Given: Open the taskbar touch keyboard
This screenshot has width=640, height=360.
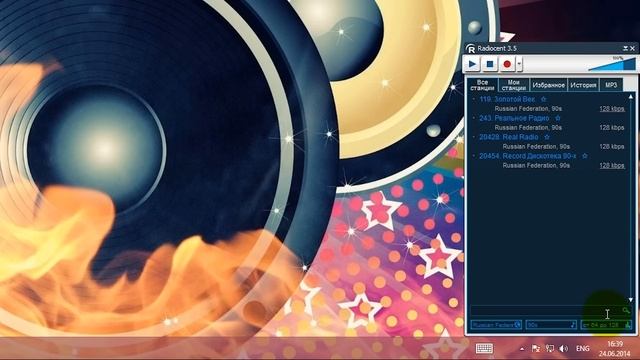Looking at the screenshot, I should point(484,348).
